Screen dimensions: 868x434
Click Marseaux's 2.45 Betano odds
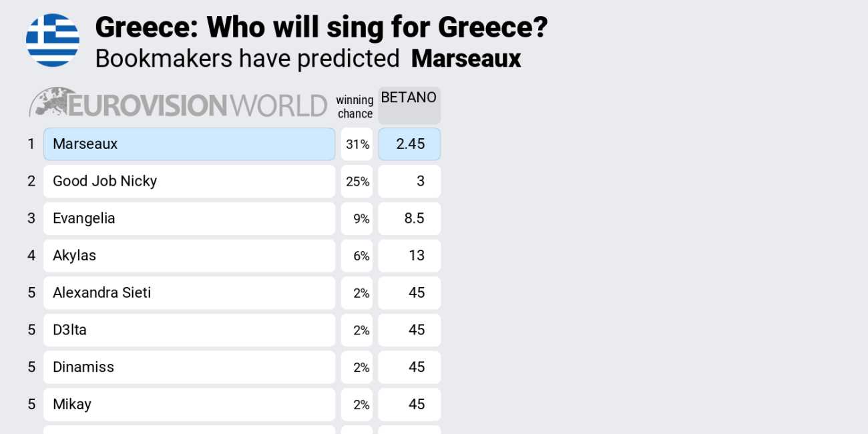[409, 144]
